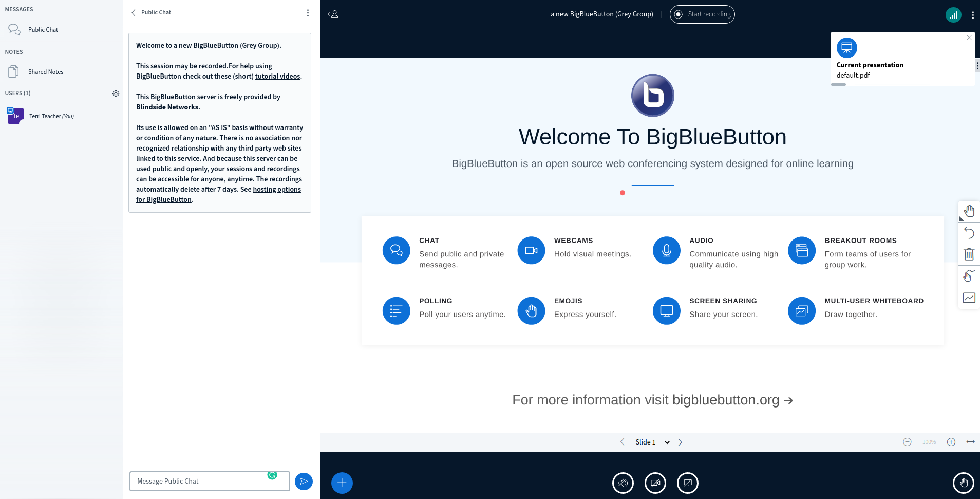Focus the Message Public Chat input
The image size is (980, 499).
pyautogui.click(x=210, y=482)
